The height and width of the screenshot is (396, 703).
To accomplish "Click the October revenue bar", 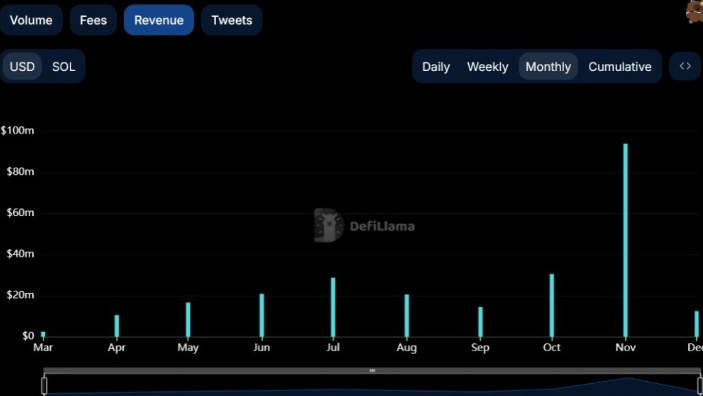I will point(551,305).
